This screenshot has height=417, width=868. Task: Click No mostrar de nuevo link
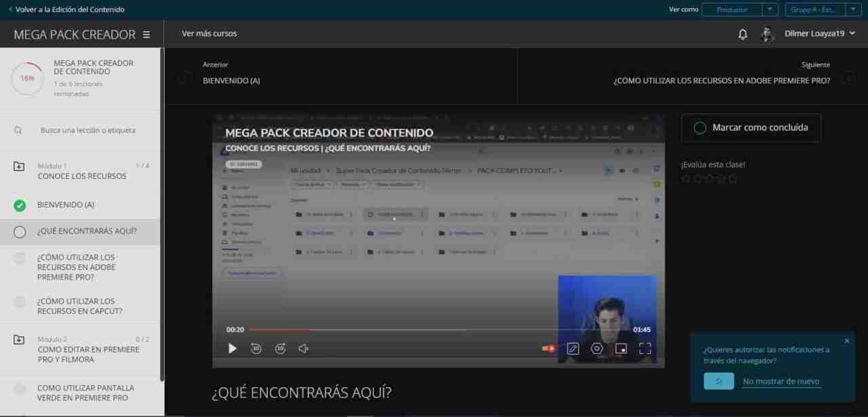(781, 381)
